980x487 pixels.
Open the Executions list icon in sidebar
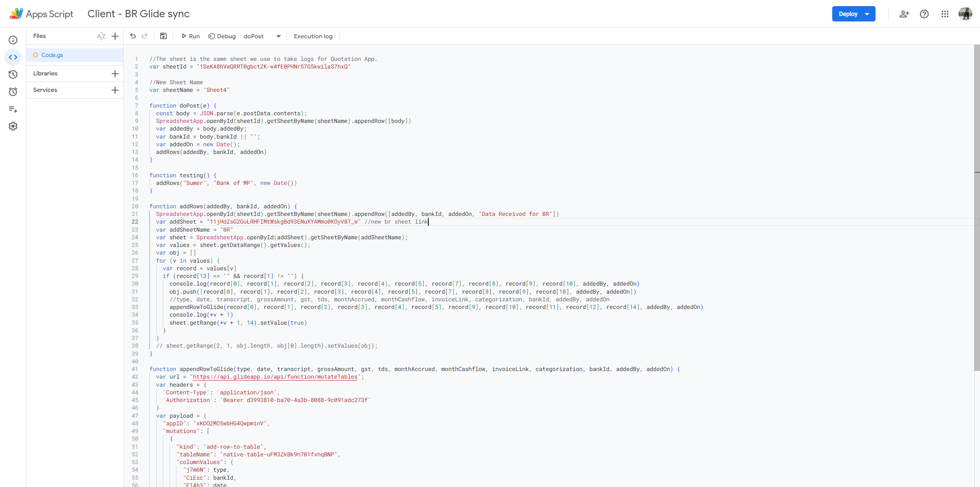click(x=13, y=109)
